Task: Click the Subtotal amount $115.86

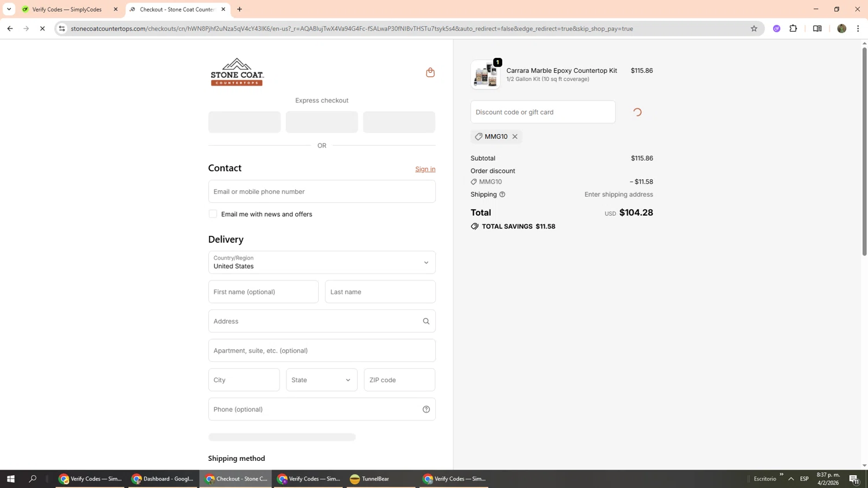Action: pos(642,158)
